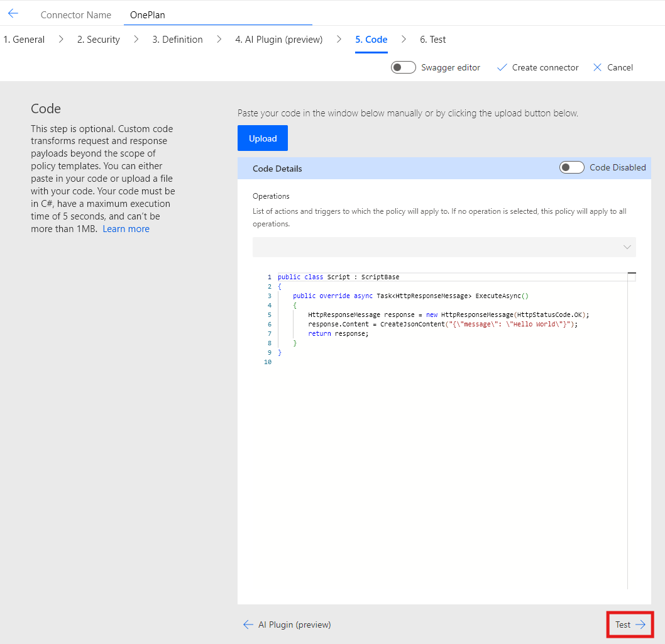Viewport: 665px width, 644px height.
Task: Open 4. AI Plugin (preview) step
Action: [x=278, y=40]
